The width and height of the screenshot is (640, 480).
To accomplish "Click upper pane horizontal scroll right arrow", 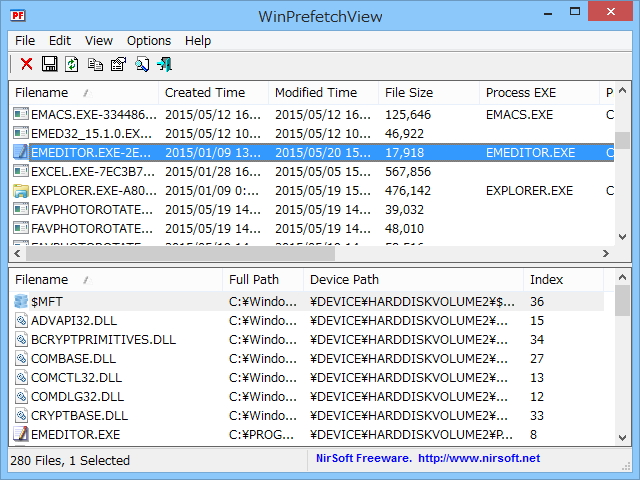I will coord(606,253).
